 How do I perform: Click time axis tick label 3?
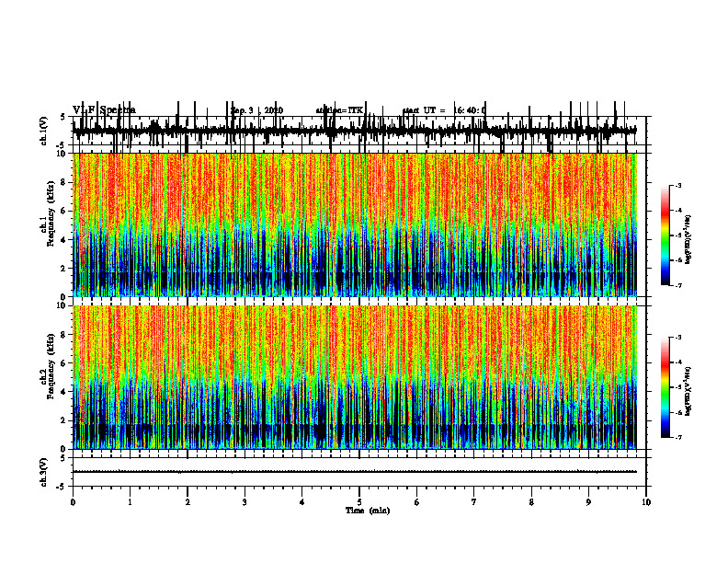tap(245, 502)
